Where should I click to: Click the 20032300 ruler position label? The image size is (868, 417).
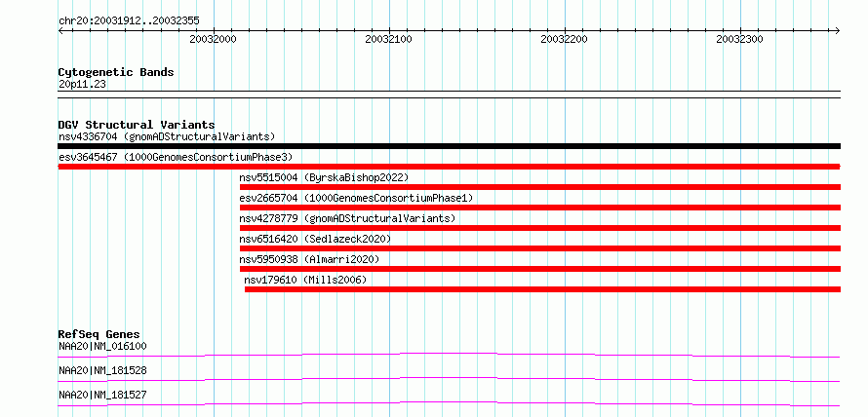coord(739,39)
